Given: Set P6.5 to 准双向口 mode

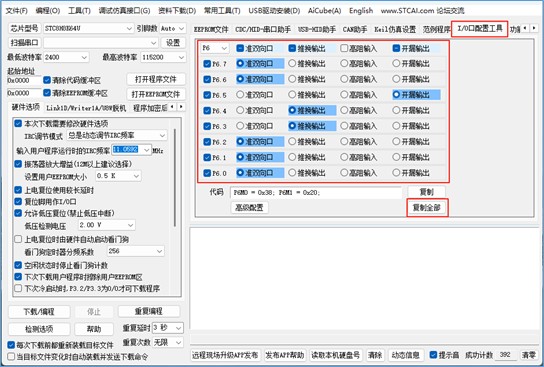Looking at the screenshot, I should tap(240, 95).
